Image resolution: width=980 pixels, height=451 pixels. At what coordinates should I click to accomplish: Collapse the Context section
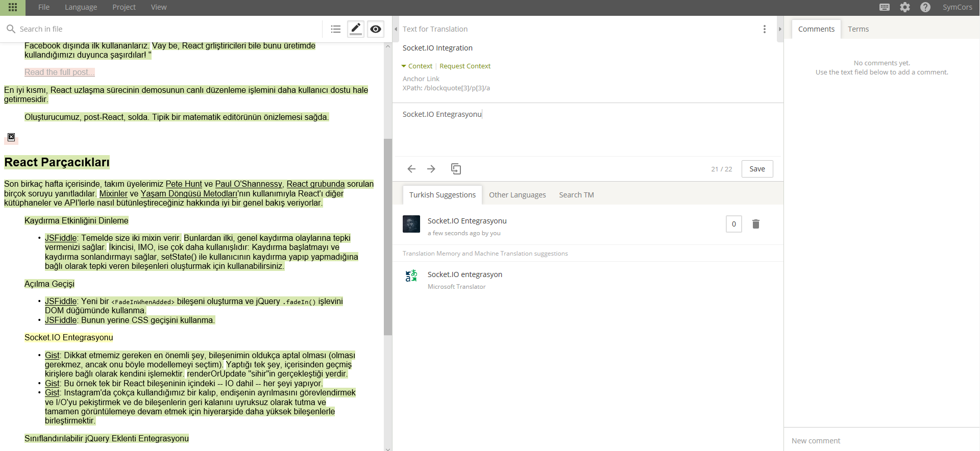pos(417,66)
